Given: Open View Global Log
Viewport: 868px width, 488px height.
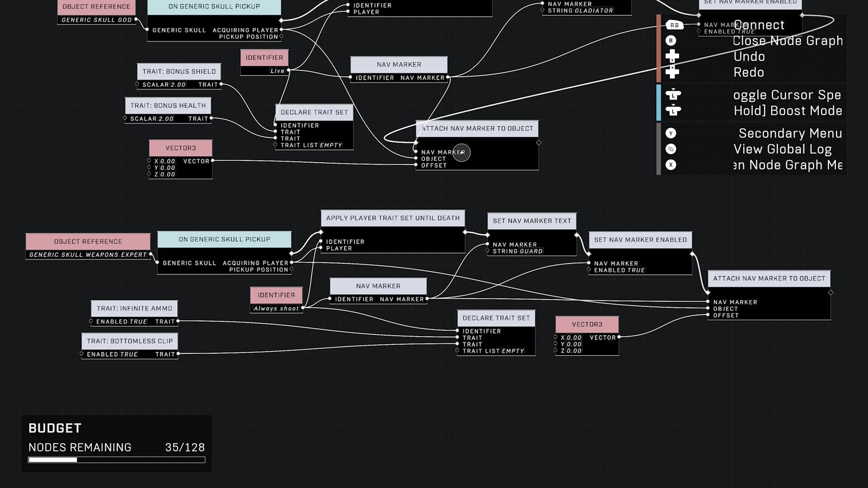Looking at the screenshot, I should [x=783, y=149].
